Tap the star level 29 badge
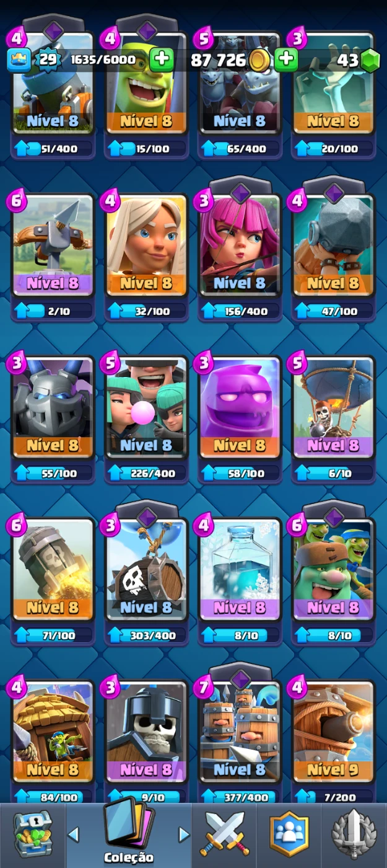The width and height of the screenshot is (387, 868). pyautogui.click(x=47, y=60)
